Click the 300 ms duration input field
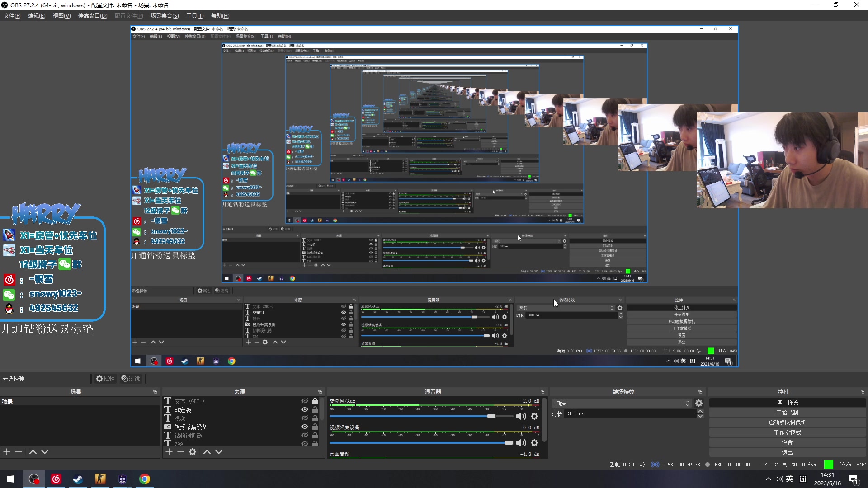Image resolution: width=868 pixels, height=488 pixels. (630, 413)
